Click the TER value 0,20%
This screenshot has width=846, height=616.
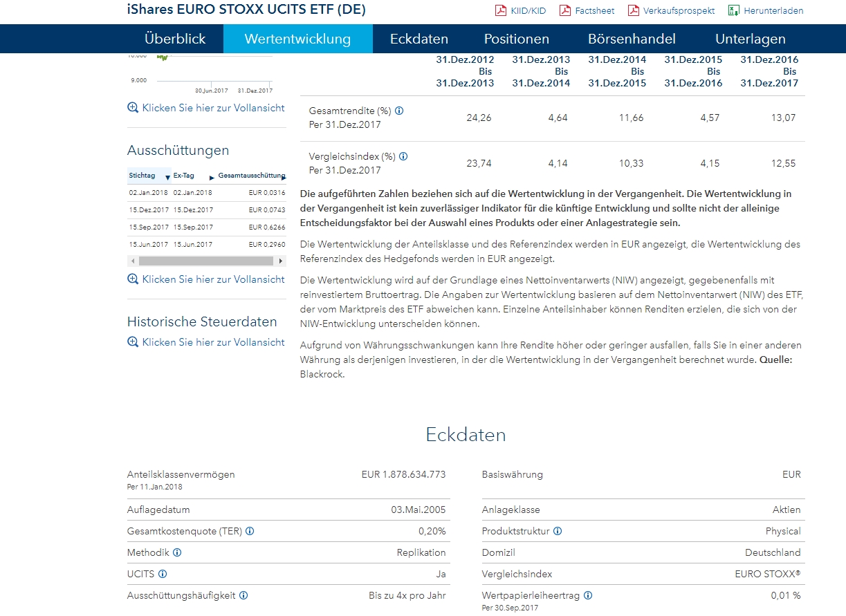(x=432, y=531)
